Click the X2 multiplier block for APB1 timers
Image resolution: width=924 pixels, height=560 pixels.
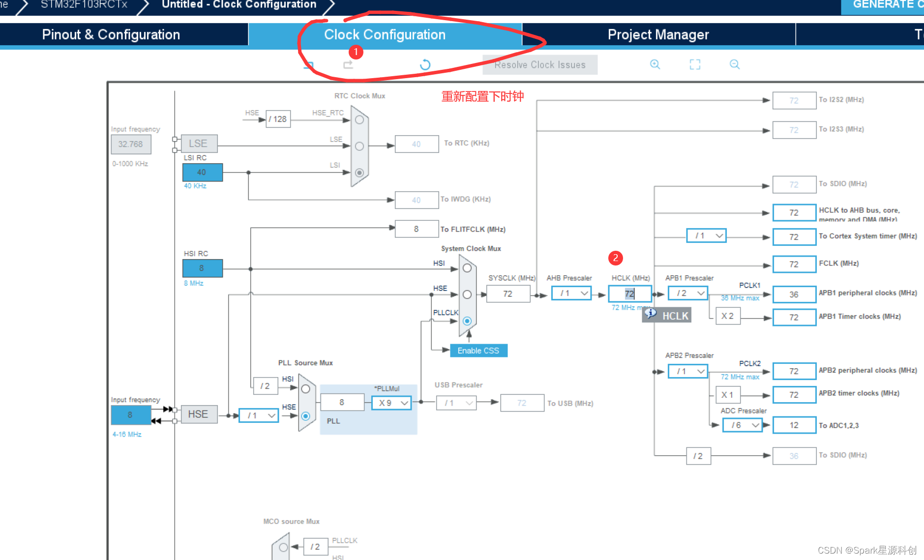(x=727, y=316)
